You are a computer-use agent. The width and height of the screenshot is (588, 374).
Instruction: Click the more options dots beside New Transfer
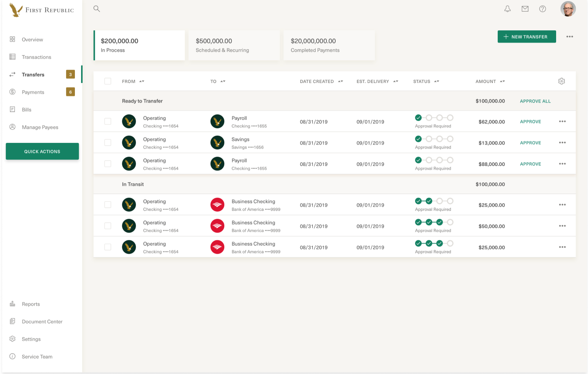click(x=570, y=36)
